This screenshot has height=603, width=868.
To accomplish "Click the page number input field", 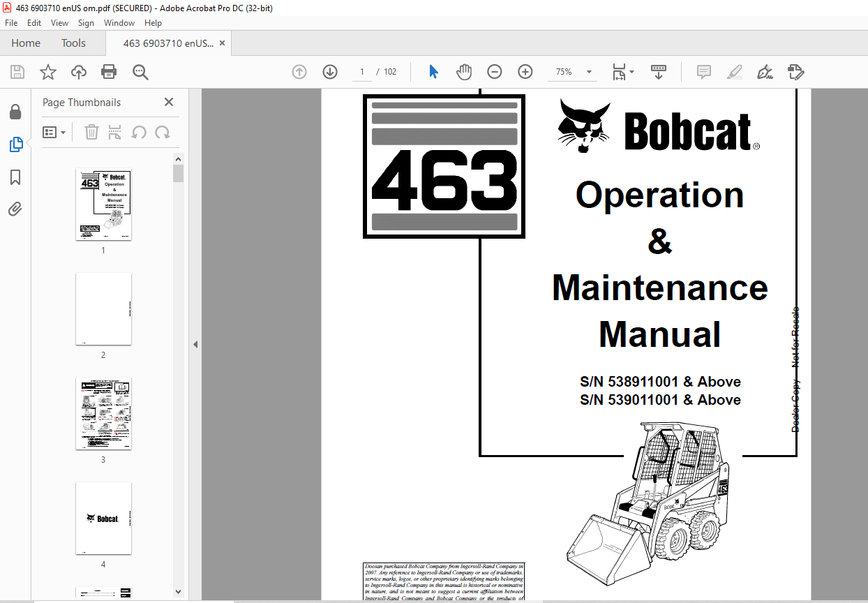I will pyautogui.click(x=361, y=72).
